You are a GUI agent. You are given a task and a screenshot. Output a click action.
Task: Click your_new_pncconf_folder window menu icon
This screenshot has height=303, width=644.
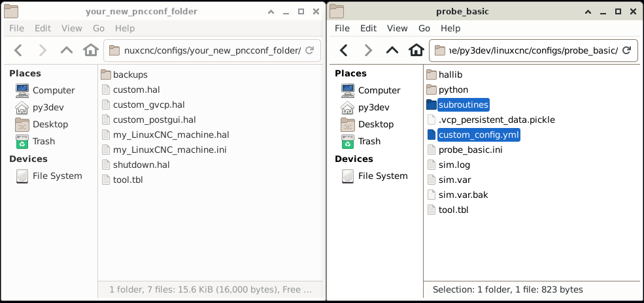click(x=11, y=12)
